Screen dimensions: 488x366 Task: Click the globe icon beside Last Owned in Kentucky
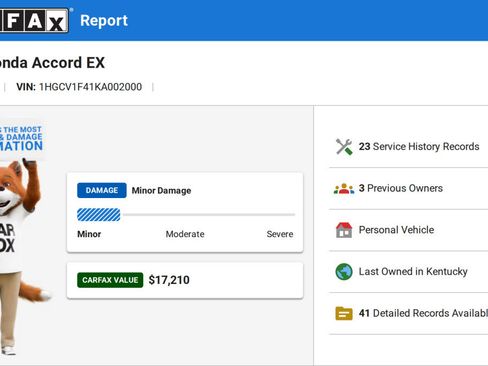point(344,272)
